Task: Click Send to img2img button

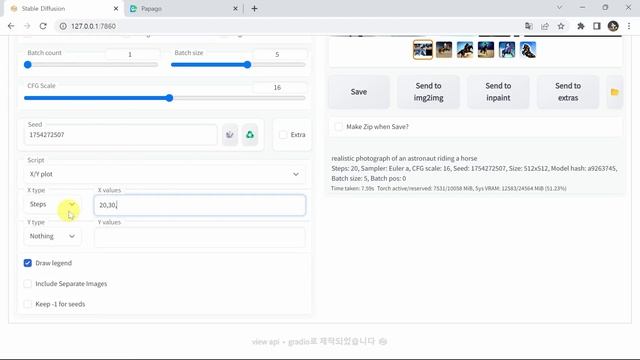Action: tap(429, 92)
